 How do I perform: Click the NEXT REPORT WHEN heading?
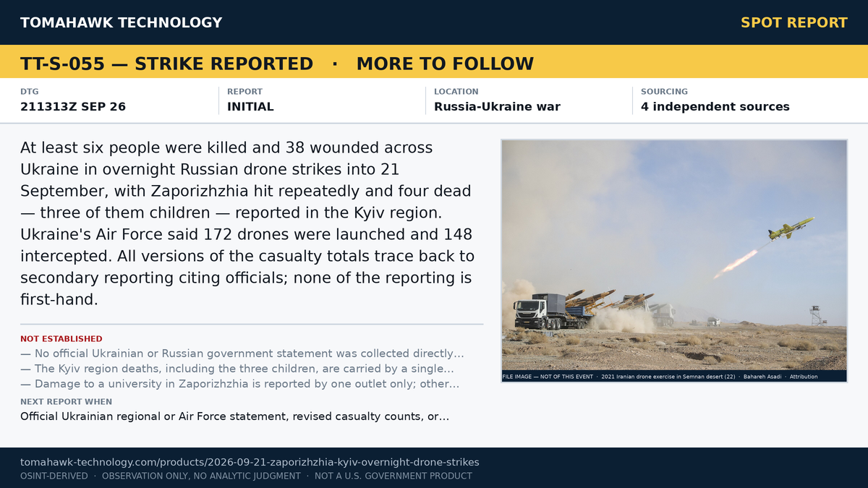coord(67,402)
